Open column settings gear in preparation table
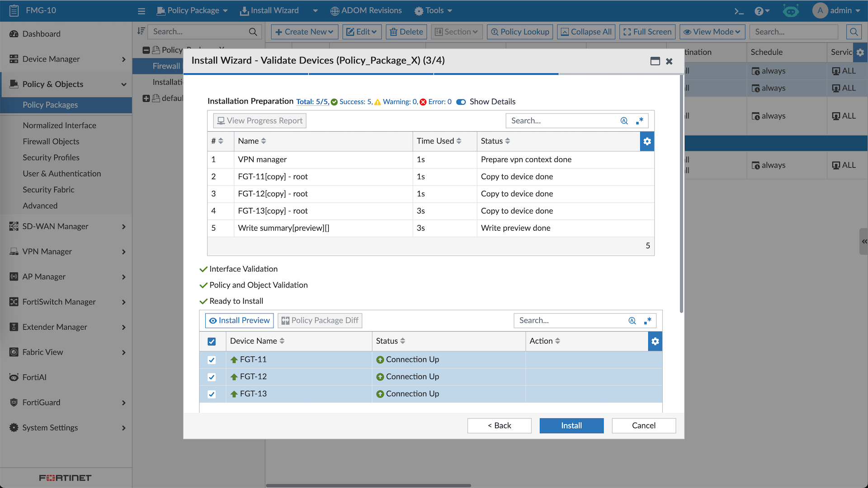This screenshot has width=868, height=488. tap(647, 142)
